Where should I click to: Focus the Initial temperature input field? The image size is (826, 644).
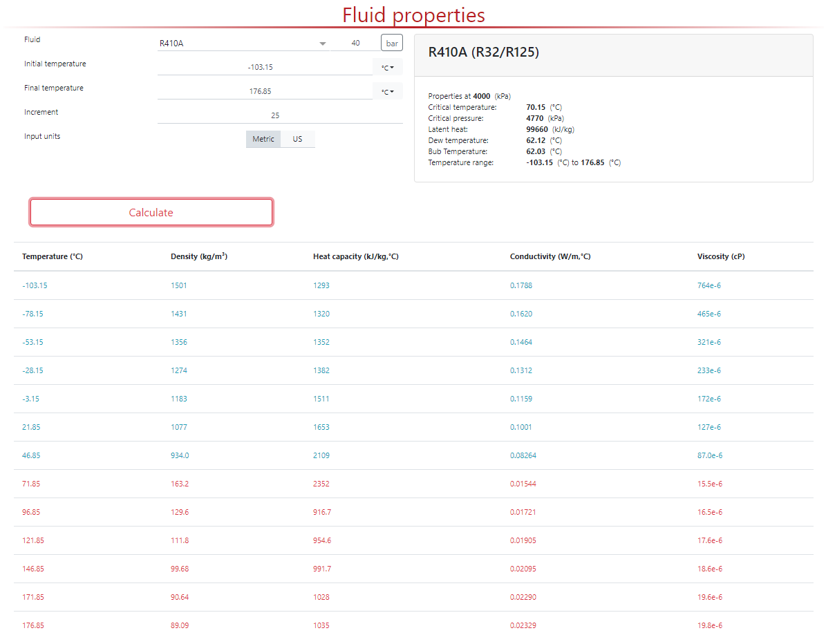coord(265,67)
